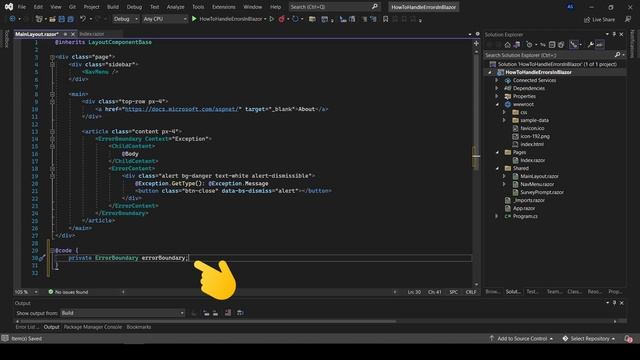Collapse the @code block in editor

point(52,250)
